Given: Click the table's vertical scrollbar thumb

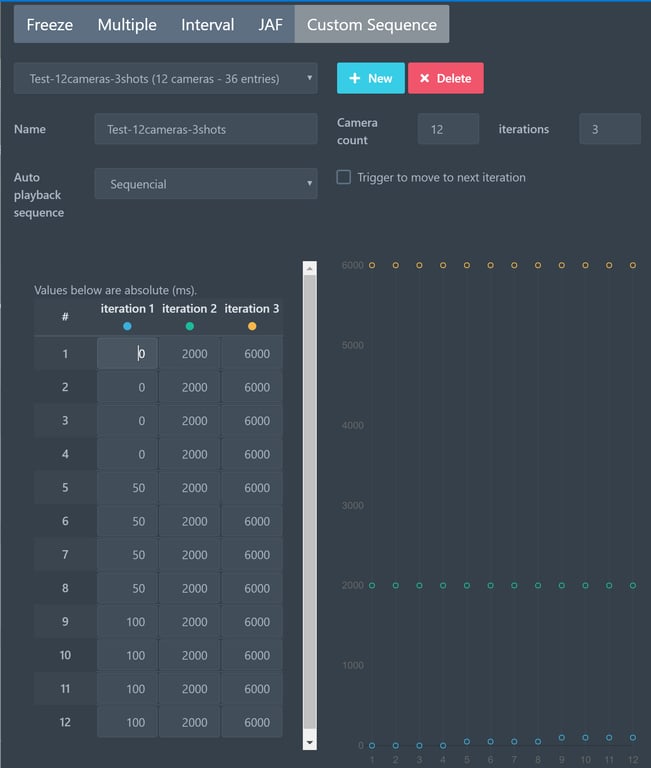Looking at the screenshot, I should click(x=310, y=502).
